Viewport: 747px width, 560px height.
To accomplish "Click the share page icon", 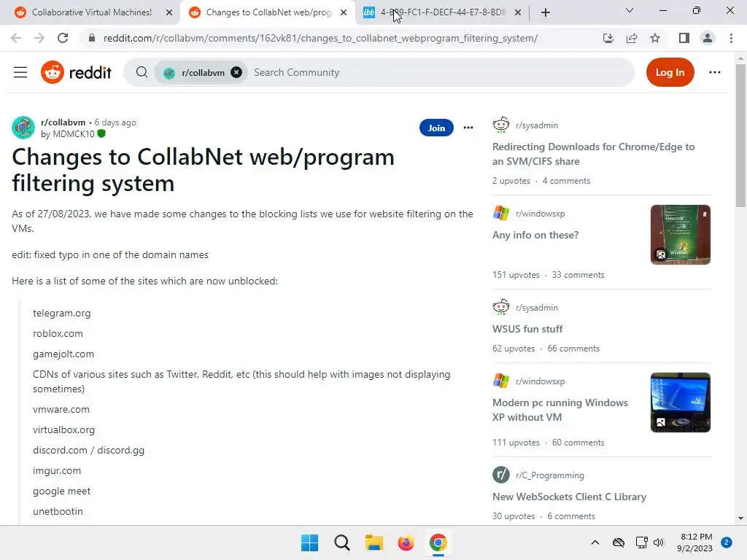I will [632, 38].
